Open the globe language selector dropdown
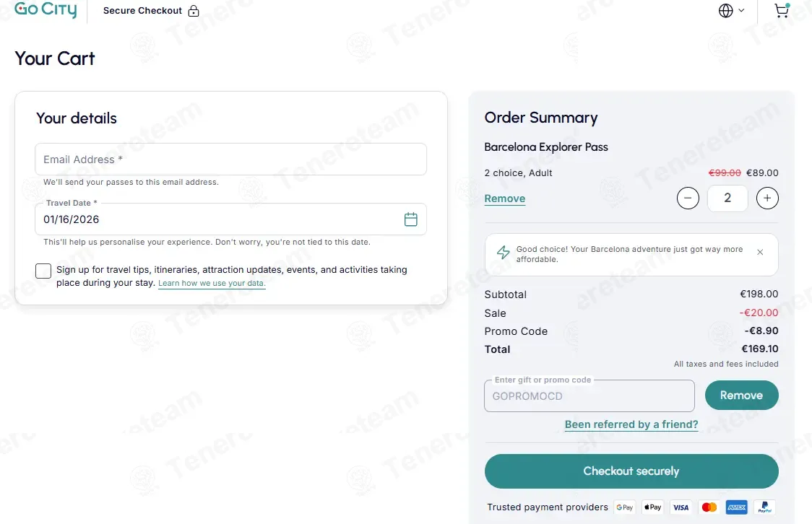This screenshot has width=812, height=524. point(731,11)
